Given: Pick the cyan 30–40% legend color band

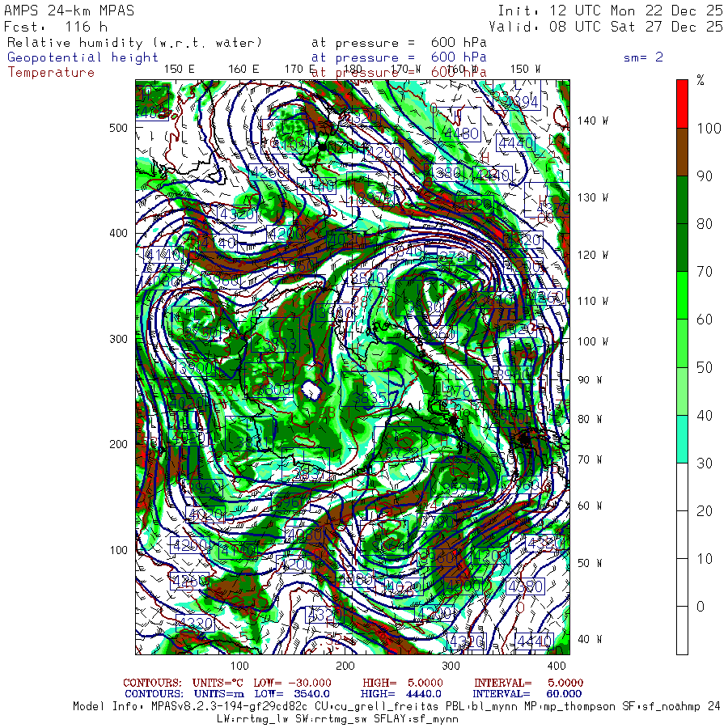Looking at the screenshot, I should tap(682, 438).
